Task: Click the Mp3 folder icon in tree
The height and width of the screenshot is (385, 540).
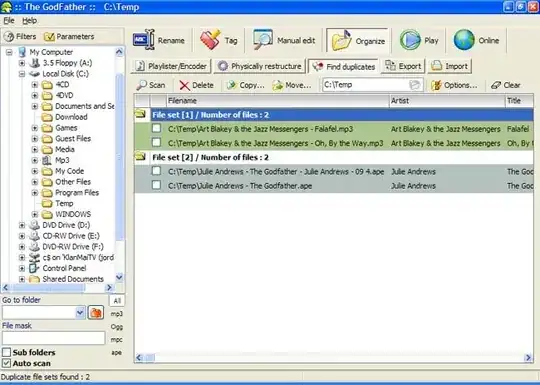Action: point(47,160)
